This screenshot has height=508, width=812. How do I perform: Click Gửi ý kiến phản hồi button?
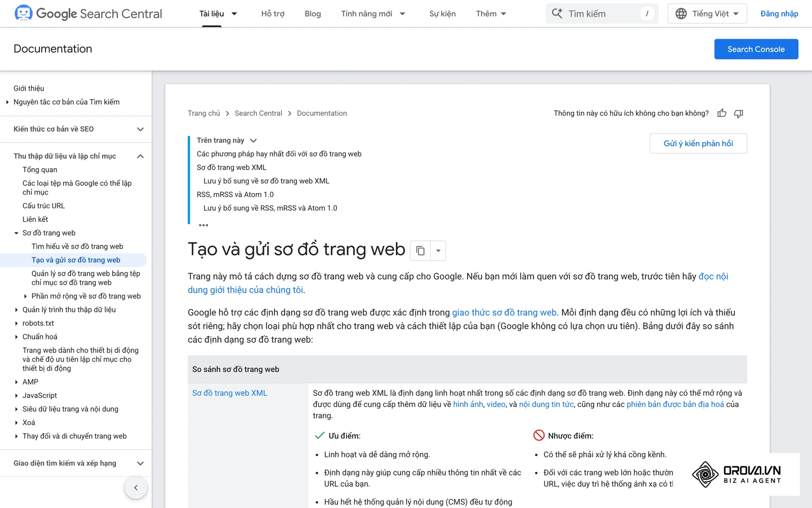tap(698, 144)
